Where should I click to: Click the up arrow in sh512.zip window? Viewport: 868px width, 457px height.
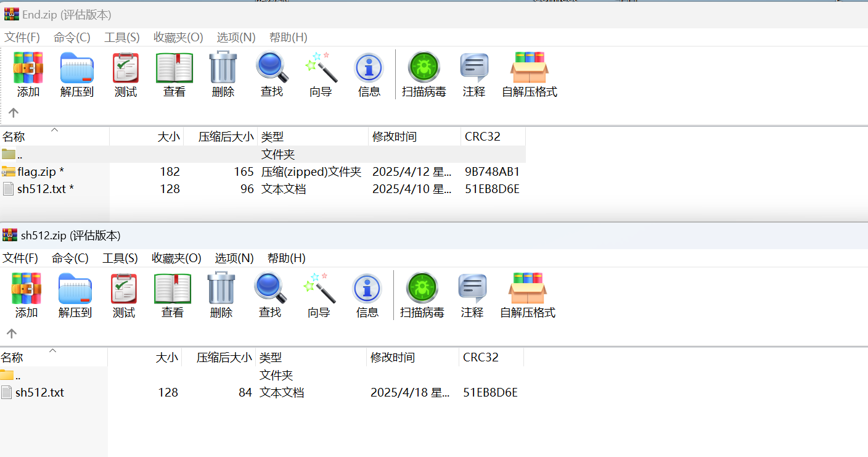(x=12, y=334)
